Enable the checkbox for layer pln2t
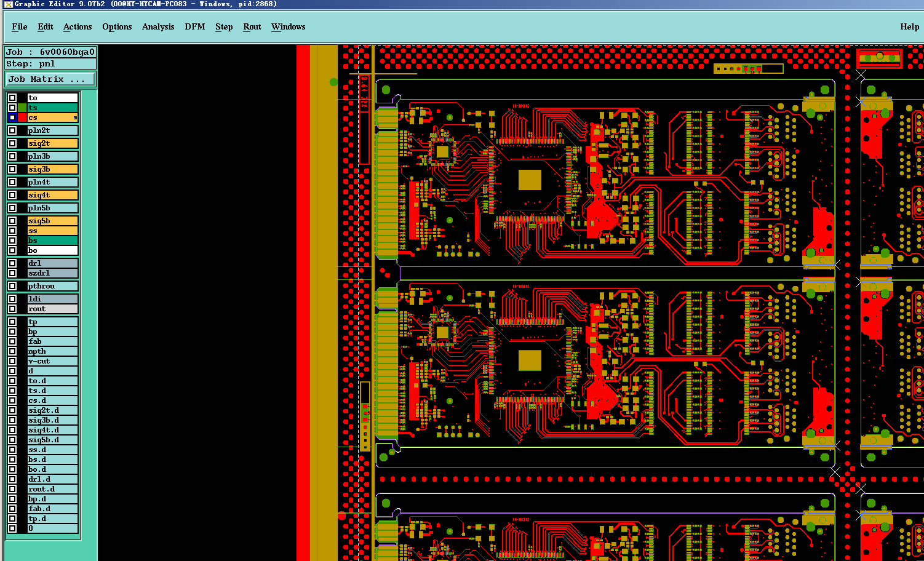Screen dimensions: 924x561 (12, 130)
